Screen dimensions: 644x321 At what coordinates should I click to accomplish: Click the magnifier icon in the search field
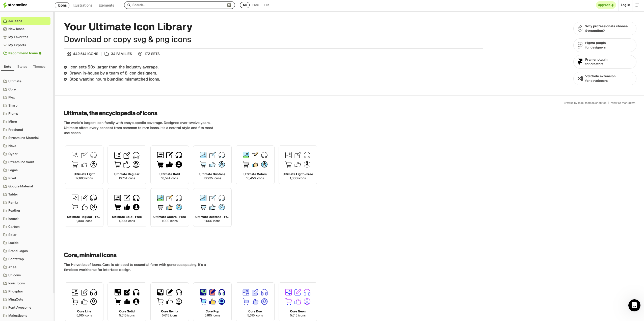coord(129,5)
